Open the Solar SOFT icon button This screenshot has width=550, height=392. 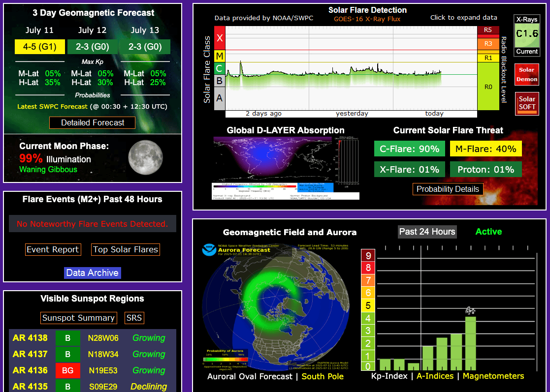coord(526,104)
